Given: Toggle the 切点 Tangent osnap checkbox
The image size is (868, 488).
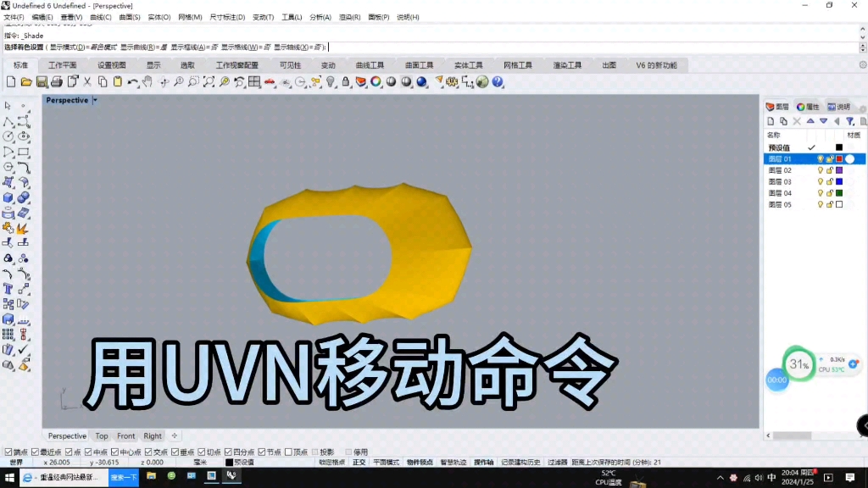Looking at the screenshot, I should point(202,452).
